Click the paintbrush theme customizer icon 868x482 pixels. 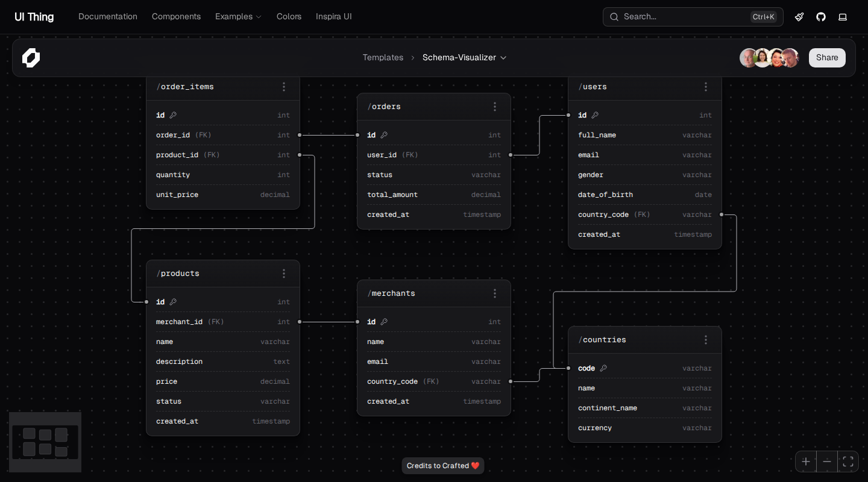pyautogui.click(x=799, y=17)
